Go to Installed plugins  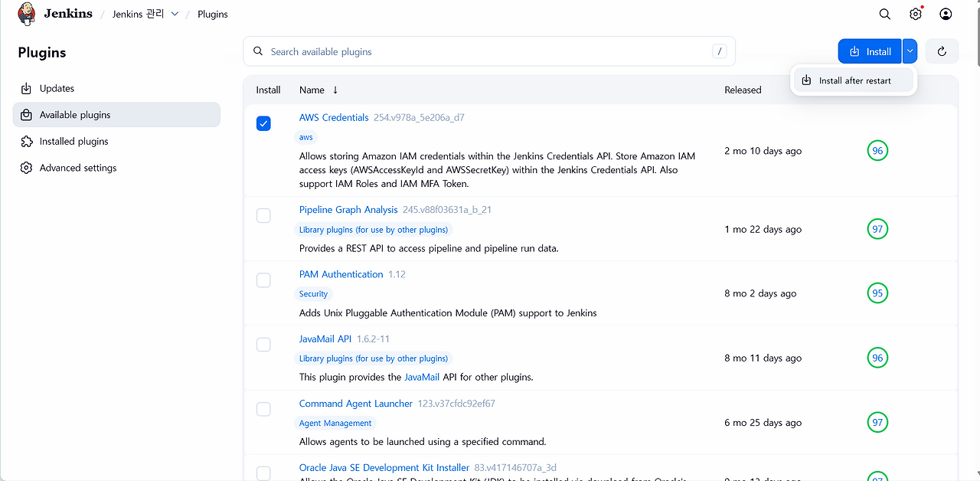pos(116,141)
